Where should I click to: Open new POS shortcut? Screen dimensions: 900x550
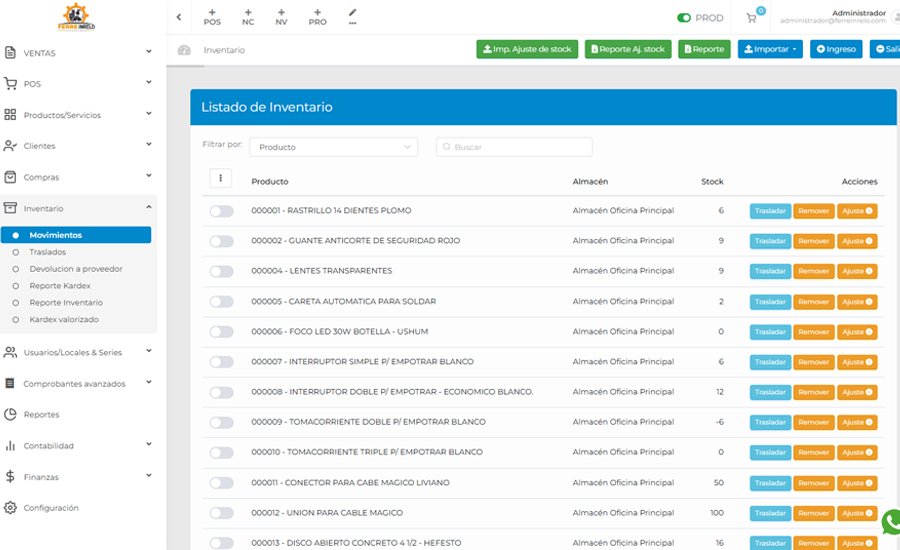212,17
